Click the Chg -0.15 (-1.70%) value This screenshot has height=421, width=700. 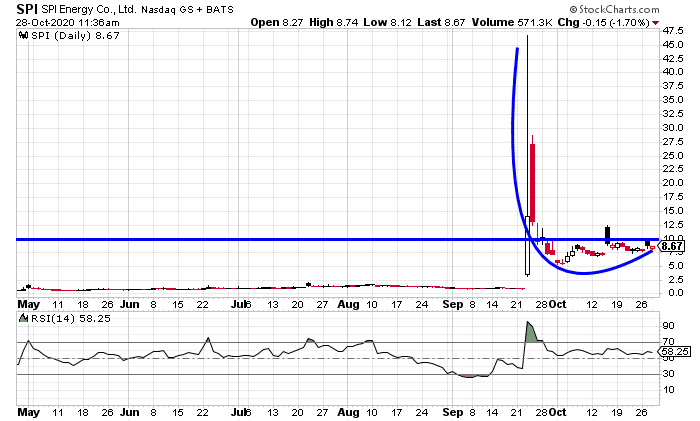[x=604, y=22]
